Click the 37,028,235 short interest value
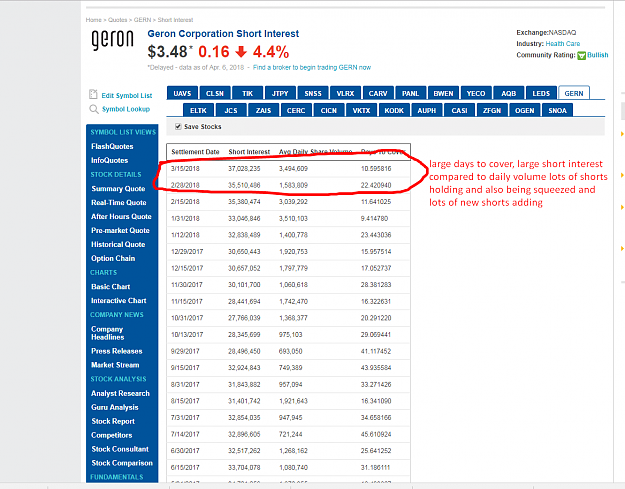625x489 pixels. [x=244, y=169]
